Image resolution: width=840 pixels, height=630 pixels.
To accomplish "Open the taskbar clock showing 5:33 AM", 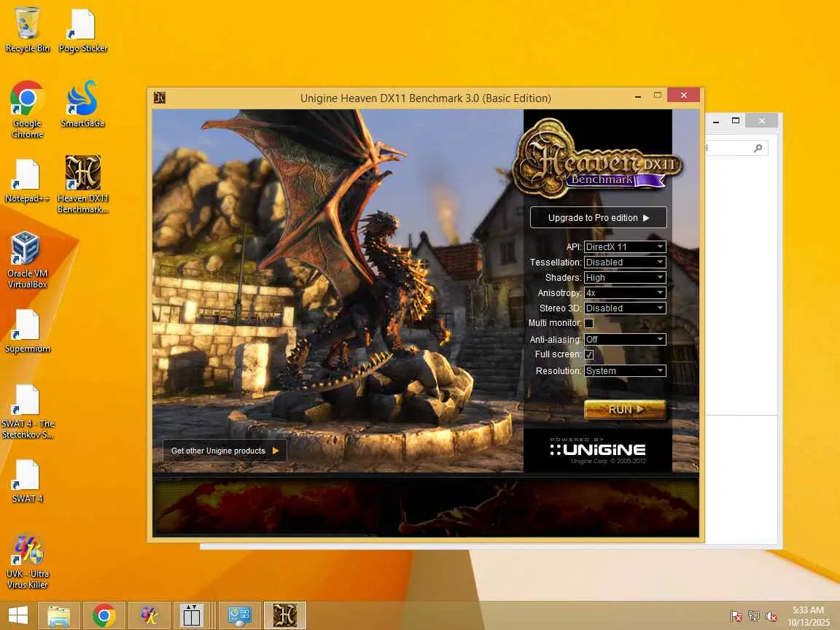I will pos(808,616).
